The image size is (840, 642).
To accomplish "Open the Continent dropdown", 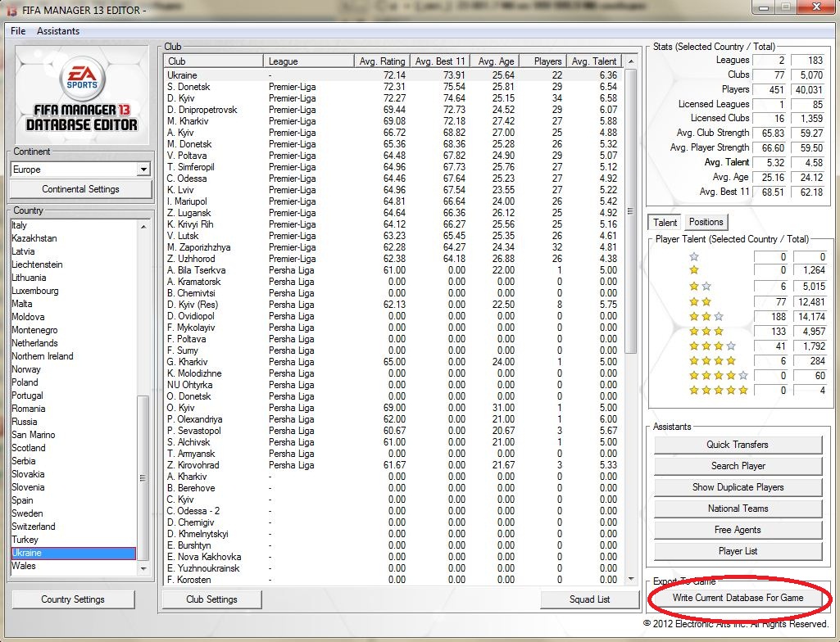I will click(x=143, y=170).
